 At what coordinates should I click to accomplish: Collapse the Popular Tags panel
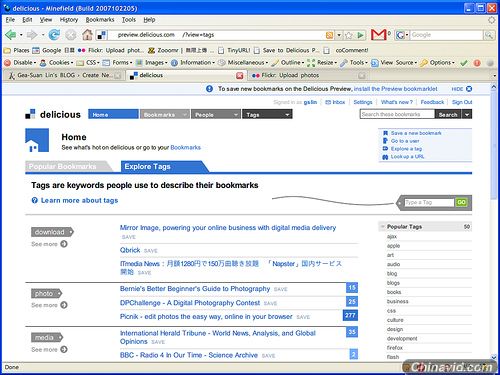(382, 227)
